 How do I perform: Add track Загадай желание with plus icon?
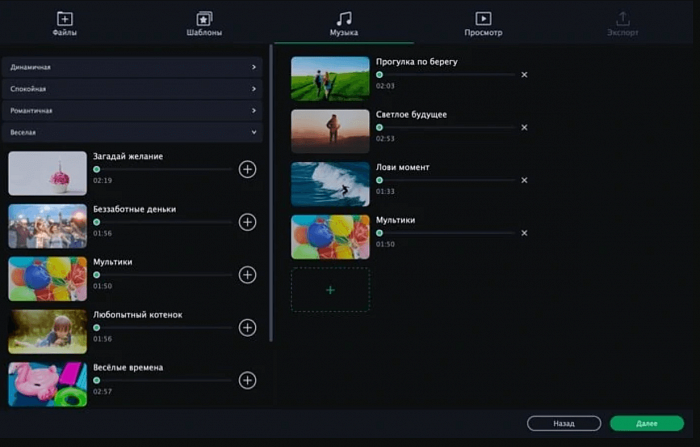(x=248, y=169)
